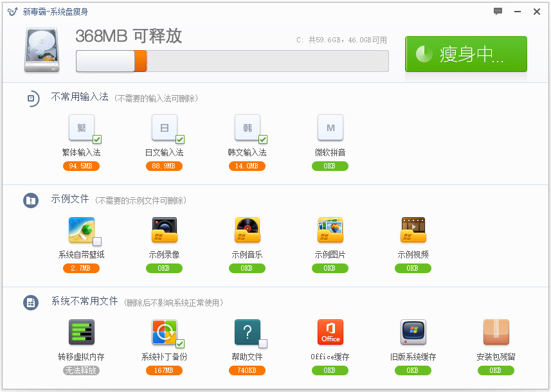Click the 示例录像 camera folder icon
This screenshot has width=551, height=392.
pos(165,229)
